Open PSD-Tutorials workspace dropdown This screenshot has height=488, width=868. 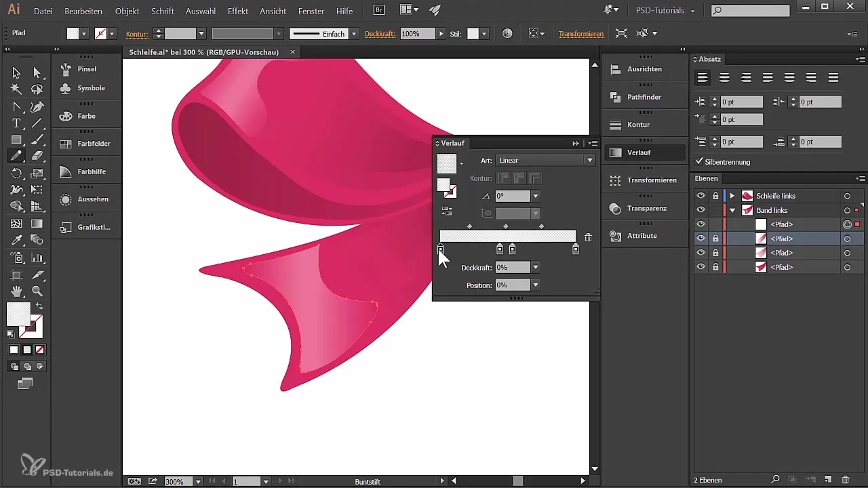(665, 11)
